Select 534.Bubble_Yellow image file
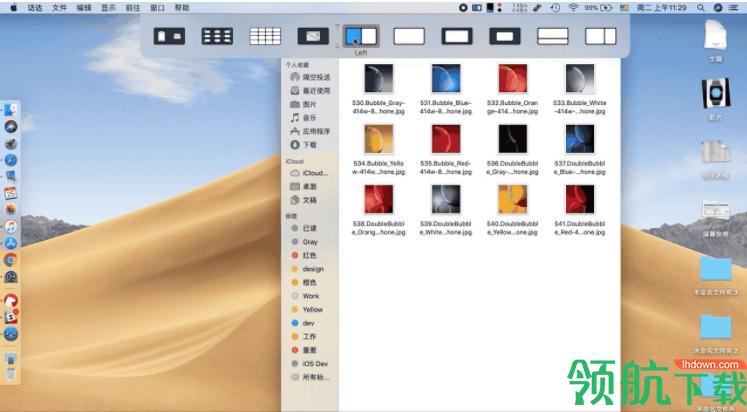This screenshot has width=747, height=412. (x=379, y=139)
